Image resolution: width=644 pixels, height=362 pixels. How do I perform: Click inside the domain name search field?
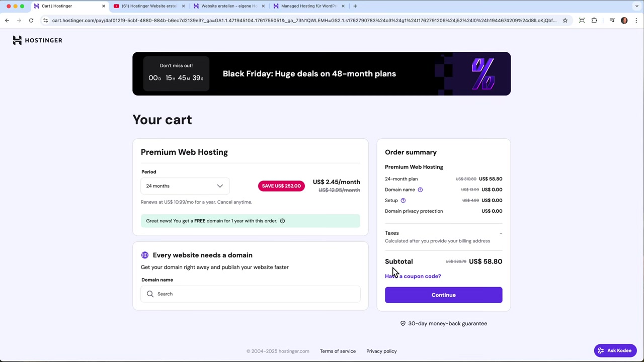(x=251, y=294)
